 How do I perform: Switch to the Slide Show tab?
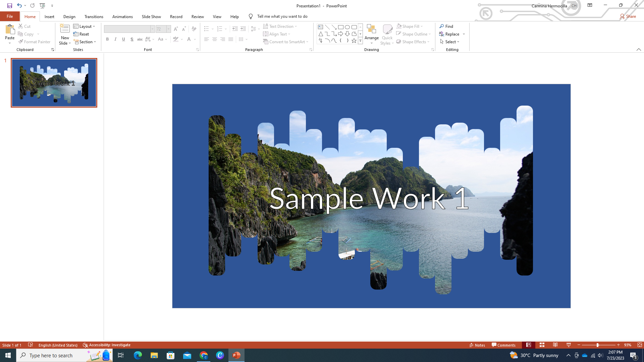click(151, 16)
